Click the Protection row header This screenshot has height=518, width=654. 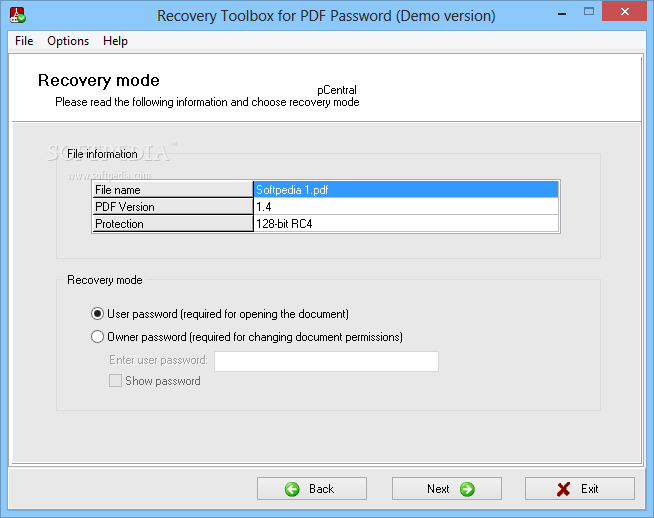(173, 224)
